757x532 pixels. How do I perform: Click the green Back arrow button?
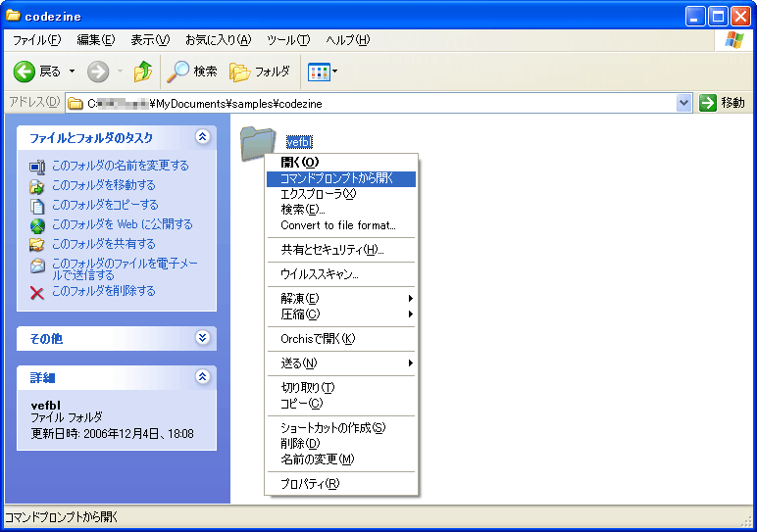tap(25, 72)
